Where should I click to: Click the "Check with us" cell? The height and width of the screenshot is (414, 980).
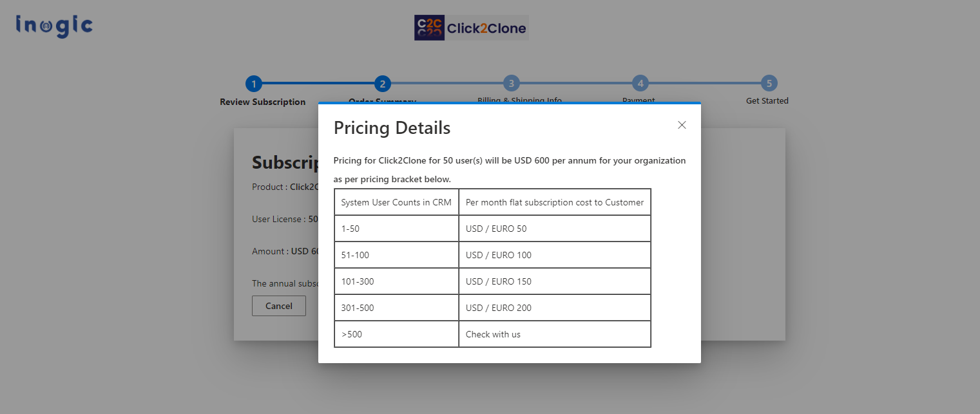pos(554,334)
